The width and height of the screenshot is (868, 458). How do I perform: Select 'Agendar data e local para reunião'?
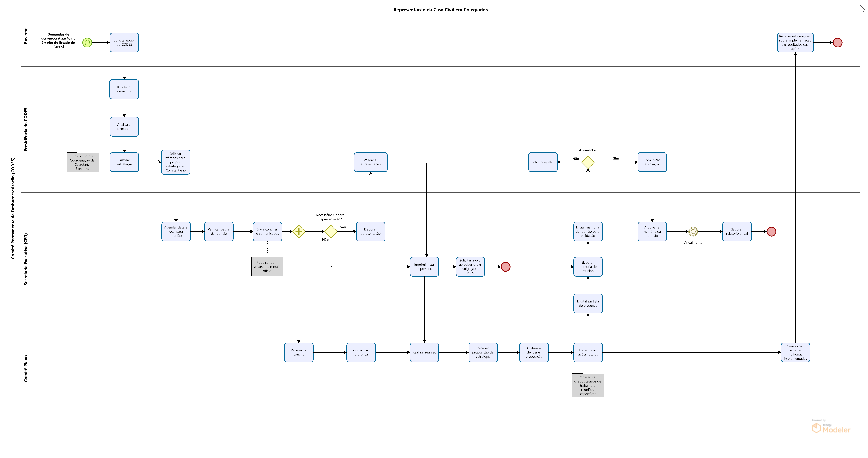pos(176,231)
